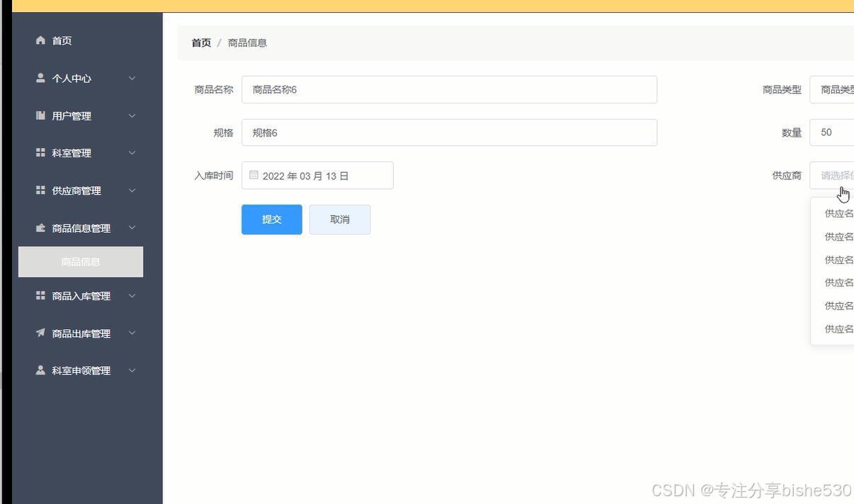Image resolution: width=854 pixels, height=504 pixels.
Task: Click the user icon for 科室申领管理
Action: tap(40, 370)
